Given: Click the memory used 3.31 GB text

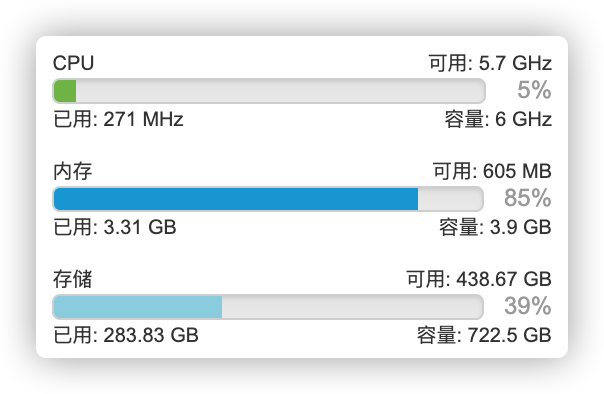Looking at the screenshot, I should pyautogui.click(x=114, y=227).
